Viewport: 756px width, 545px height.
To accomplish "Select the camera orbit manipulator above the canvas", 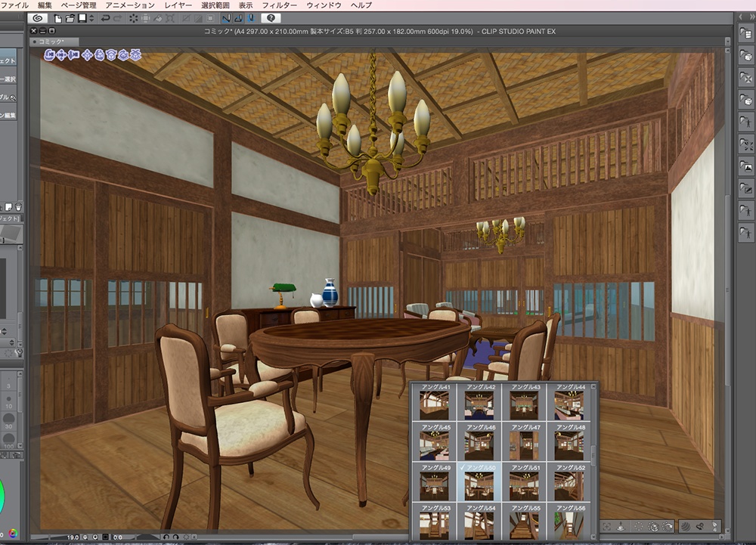I will tap(50, 54).
